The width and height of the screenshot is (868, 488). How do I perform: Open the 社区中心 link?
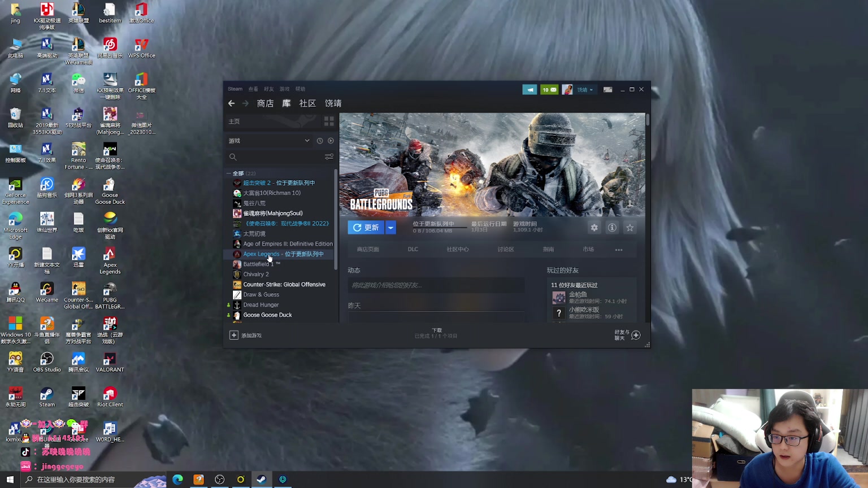point(458,250)
